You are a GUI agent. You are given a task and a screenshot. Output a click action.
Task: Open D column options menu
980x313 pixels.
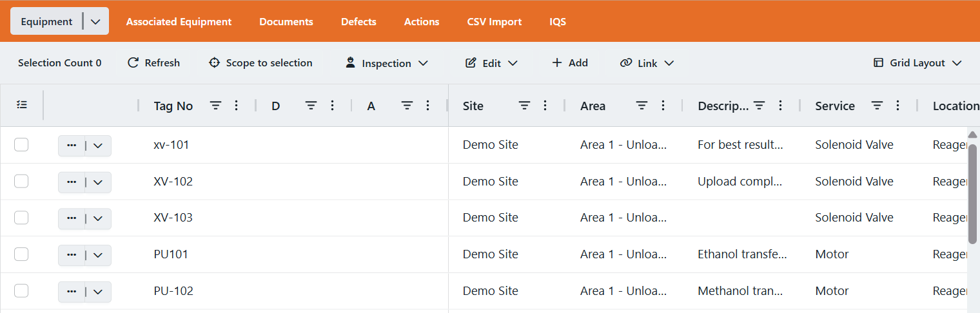pyautogui.click(x=332, y=105)
